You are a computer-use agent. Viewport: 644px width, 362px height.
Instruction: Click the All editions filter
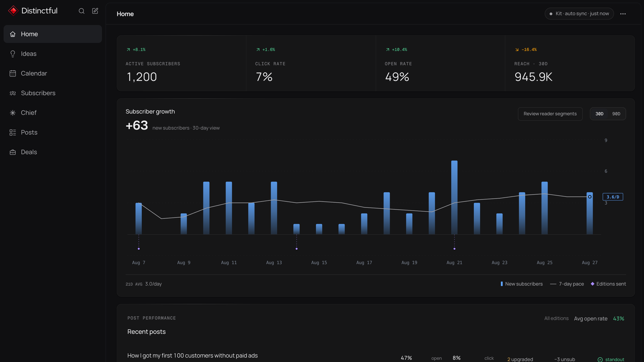pyautogui.click(x=556, y=318)
